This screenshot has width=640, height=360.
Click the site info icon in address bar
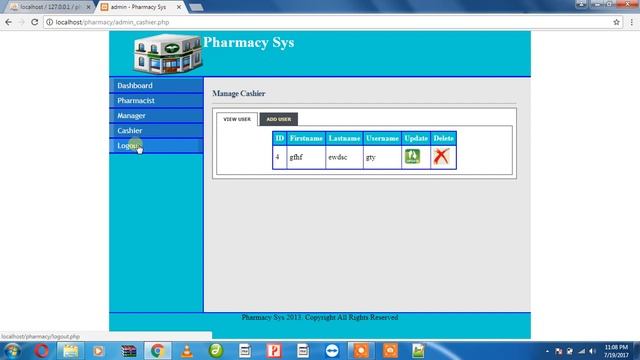(x=49, y=22)
